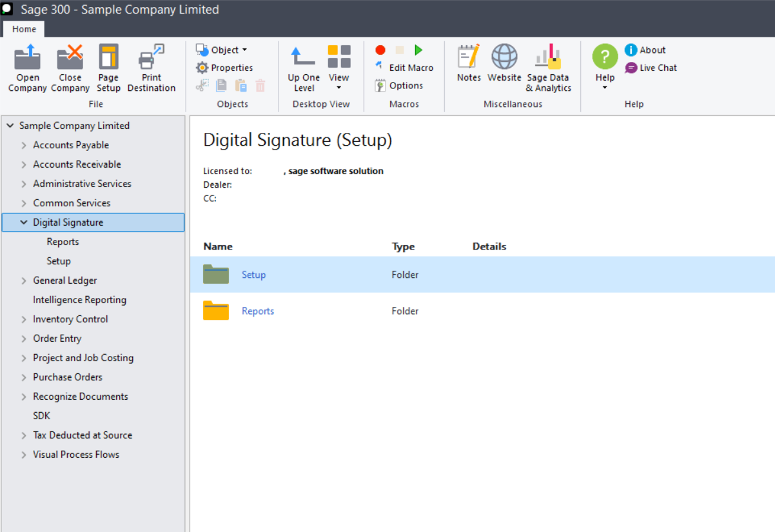
Task: Open the Setup folder link
Action: [x=253, y=274]
